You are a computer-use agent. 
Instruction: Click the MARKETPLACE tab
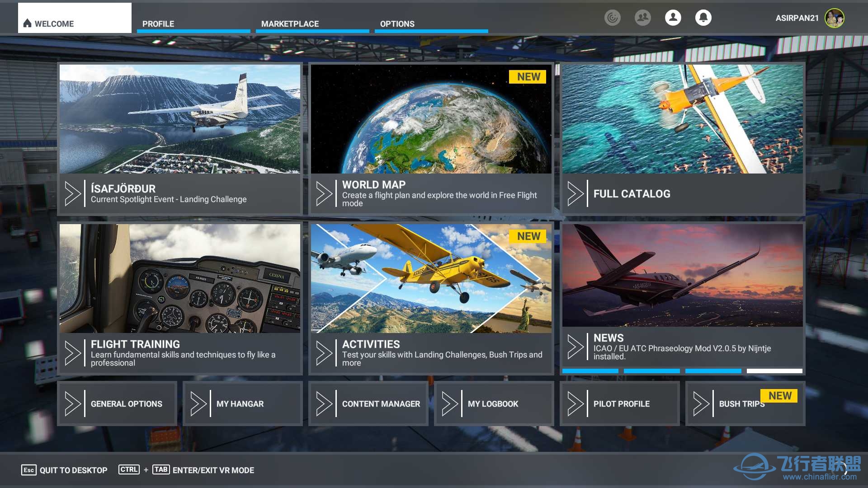[290, 23]
